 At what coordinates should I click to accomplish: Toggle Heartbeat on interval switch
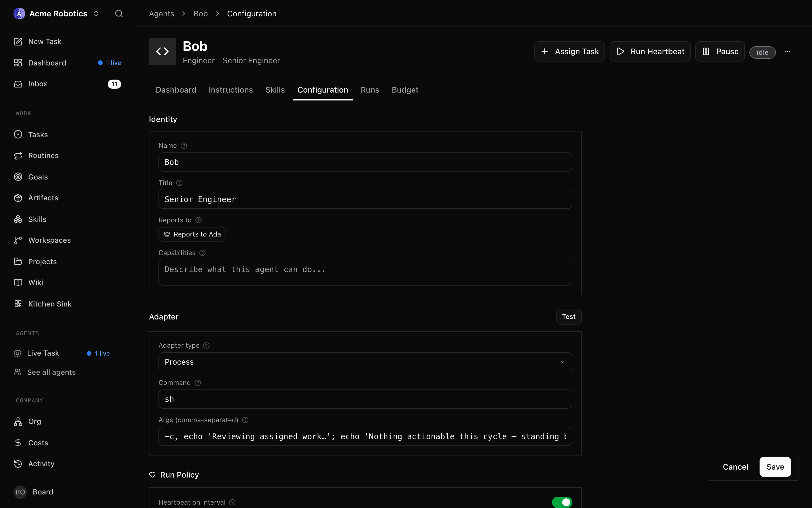[562, 502]
